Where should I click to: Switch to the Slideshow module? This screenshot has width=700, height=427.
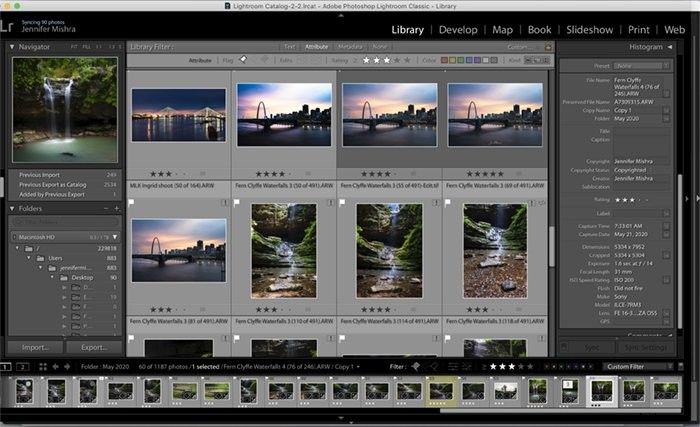589,30
